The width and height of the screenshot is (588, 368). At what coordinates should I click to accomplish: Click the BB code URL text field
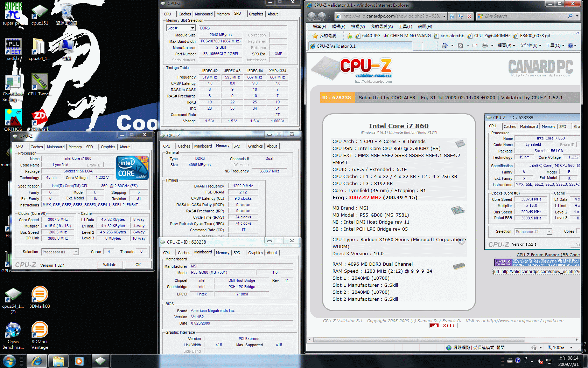pyautogui.click(x=536, y=272)
